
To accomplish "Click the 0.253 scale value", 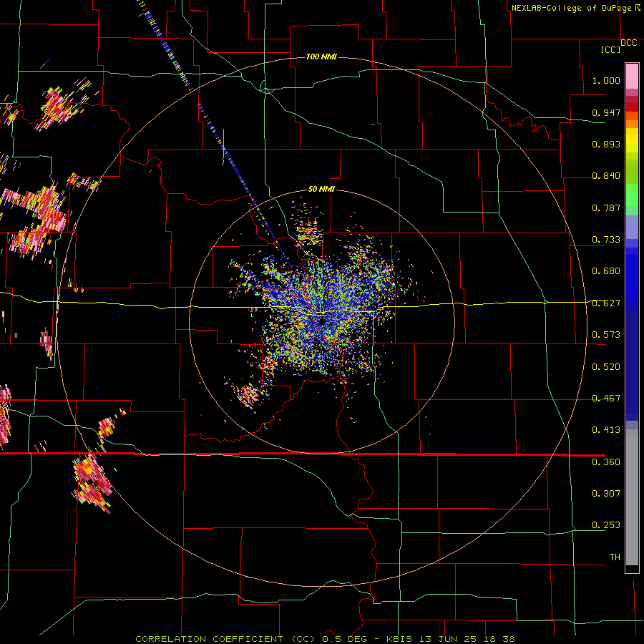I will click(x=606, y=525).
